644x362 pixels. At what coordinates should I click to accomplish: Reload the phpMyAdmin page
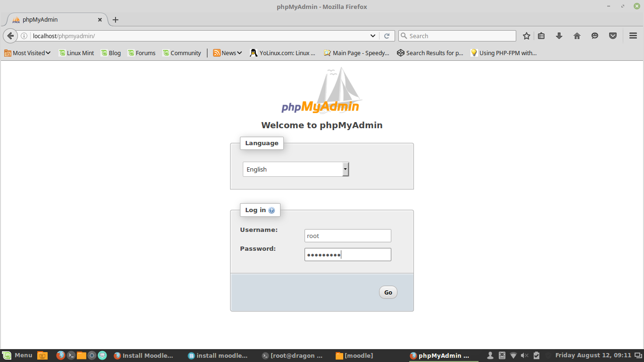[x=387, y=36]
